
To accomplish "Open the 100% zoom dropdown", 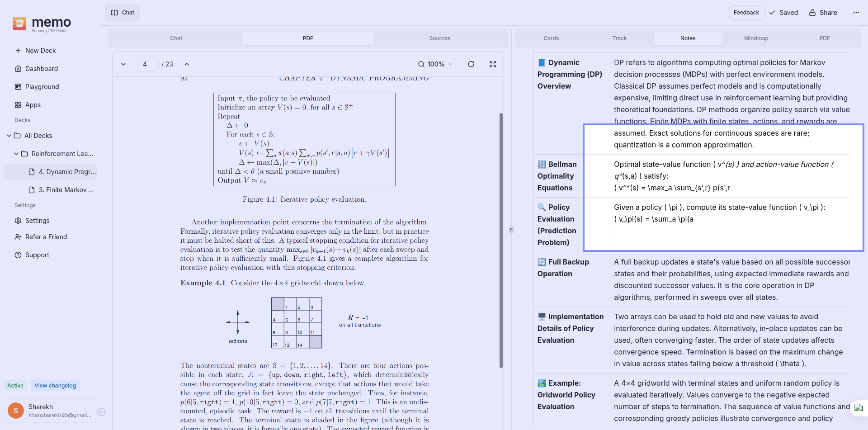I will 435,64.
